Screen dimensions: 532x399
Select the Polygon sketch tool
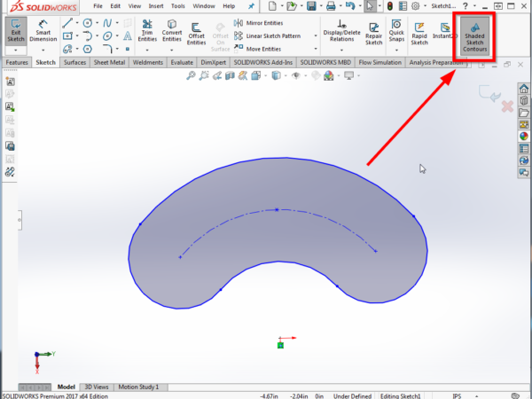click(x=88, y=49)
